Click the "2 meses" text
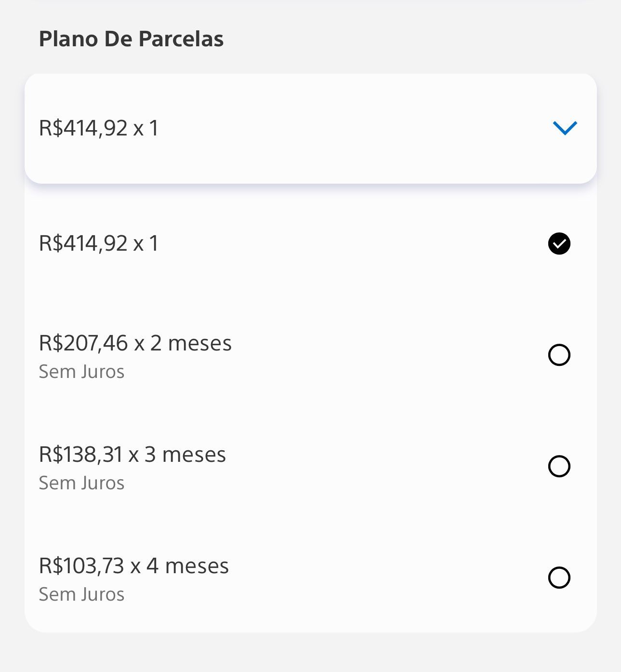This screenshot has width=621, height=672. point(191,343)
